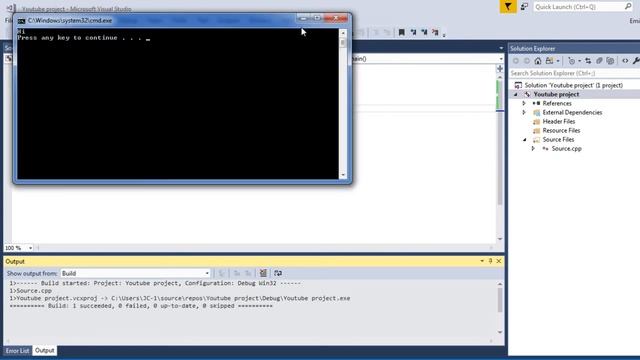This screenshot has width=640, height=360.
Task: Click the Solution Explorer Home icon
Action: coord(538,61)
